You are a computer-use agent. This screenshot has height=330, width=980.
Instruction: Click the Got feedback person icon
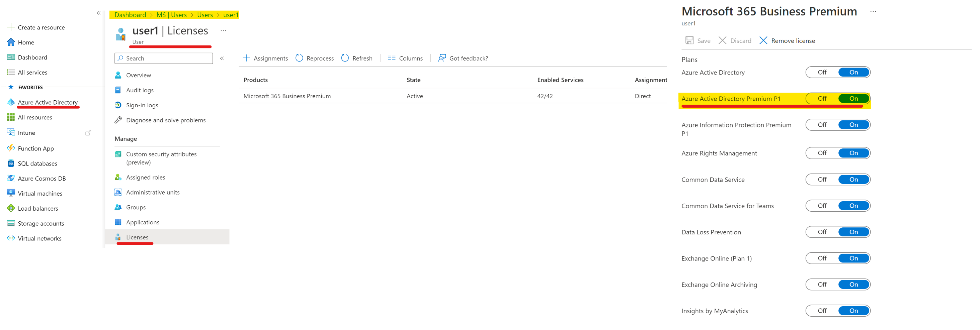pos(441,58)
